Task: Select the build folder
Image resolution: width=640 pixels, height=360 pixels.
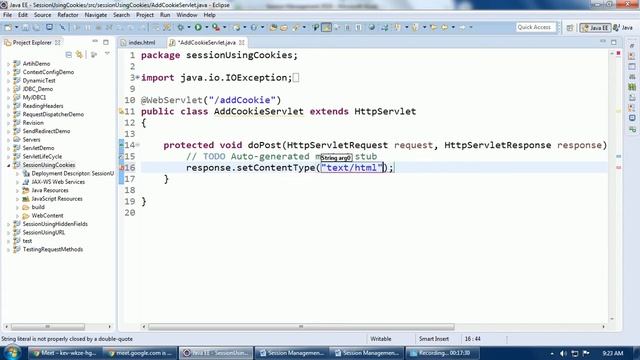Action: pos(38,207)
